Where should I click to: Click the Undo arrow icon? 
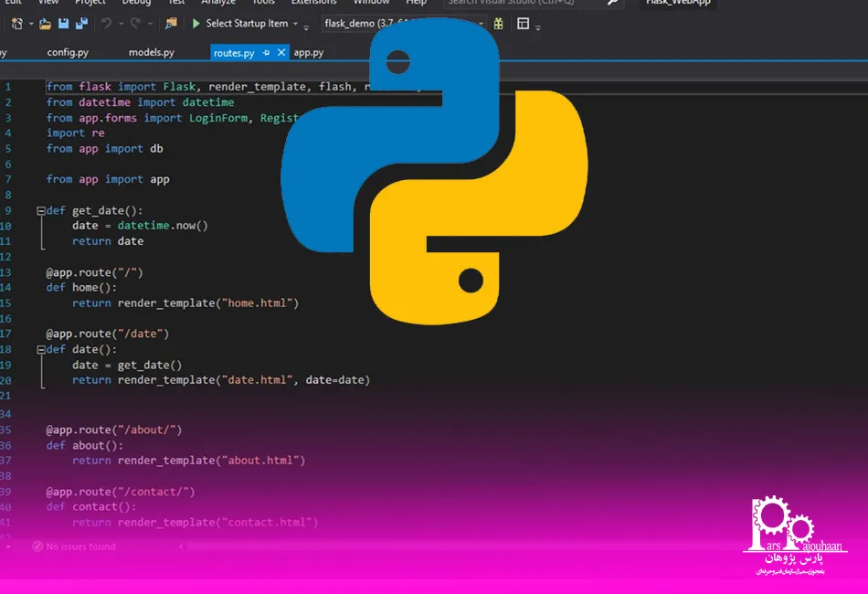click(x=106, y=23)
